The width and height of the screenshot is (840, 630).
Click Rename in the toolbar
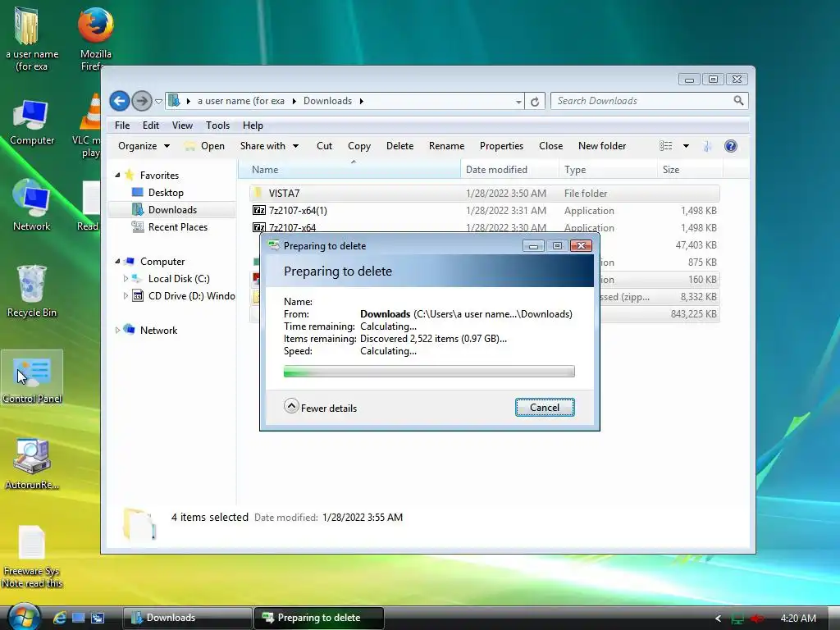point(446,146)
